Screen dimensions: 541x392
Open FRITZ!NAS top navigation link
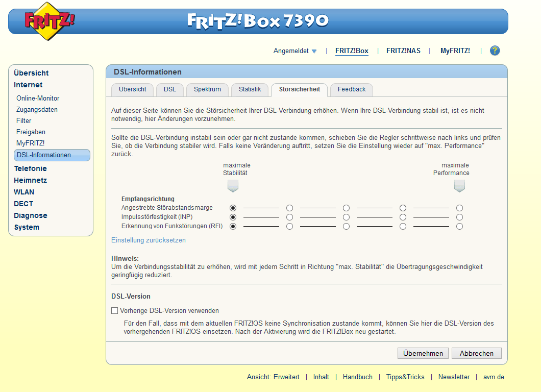(x=403, y=51)
